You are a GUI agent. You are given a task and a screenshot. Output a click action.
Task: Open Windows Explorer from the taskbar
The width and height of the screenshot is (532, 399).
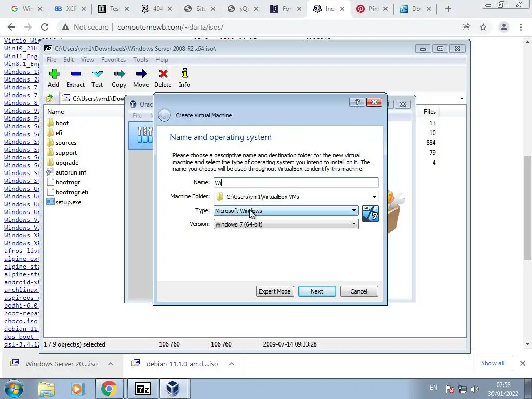click(46, 389)
